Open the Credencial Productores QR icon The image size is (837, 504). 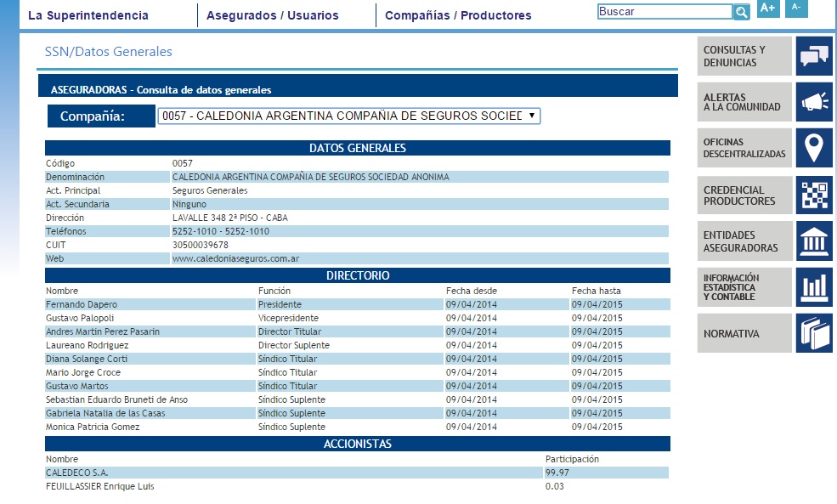(814, 195)
